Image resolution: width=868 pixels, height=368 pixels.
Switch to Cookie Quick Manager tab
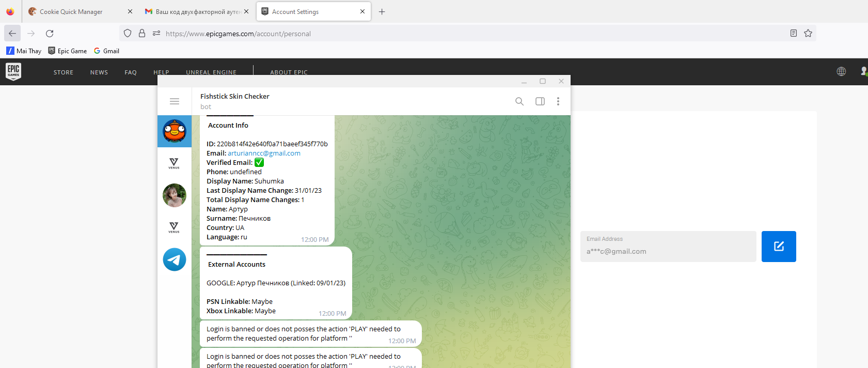pos(79,11)
